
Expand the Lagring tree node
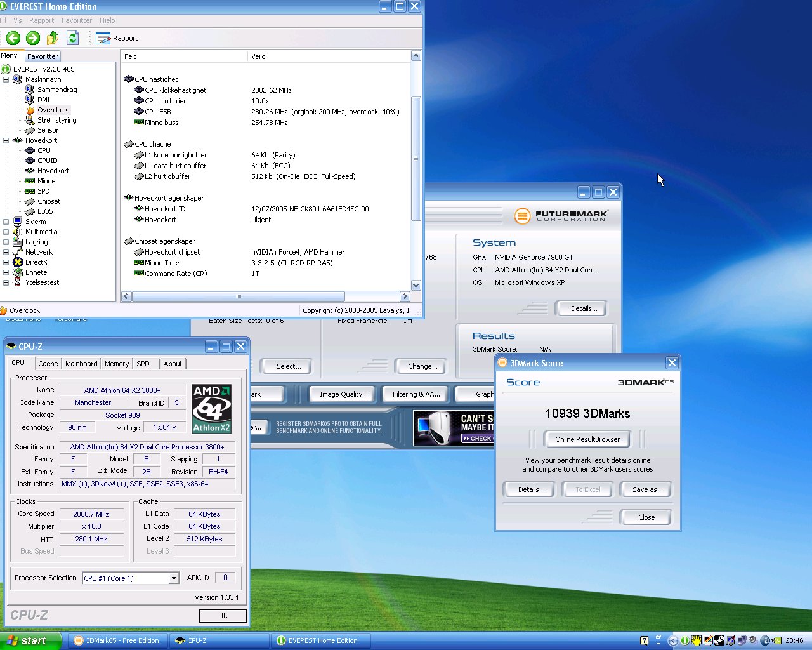6,242
